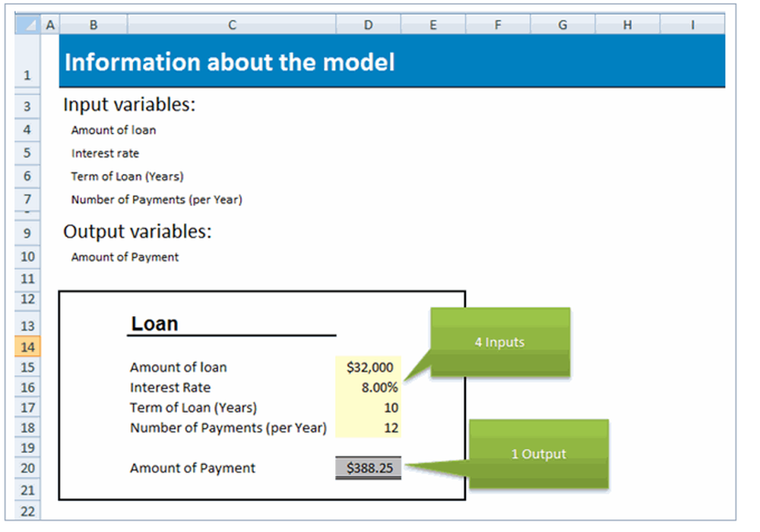Select the Amount of loan label in row 4
Image resolution: width=760 pixels, height=532 pixels.
tap(112, 130)
